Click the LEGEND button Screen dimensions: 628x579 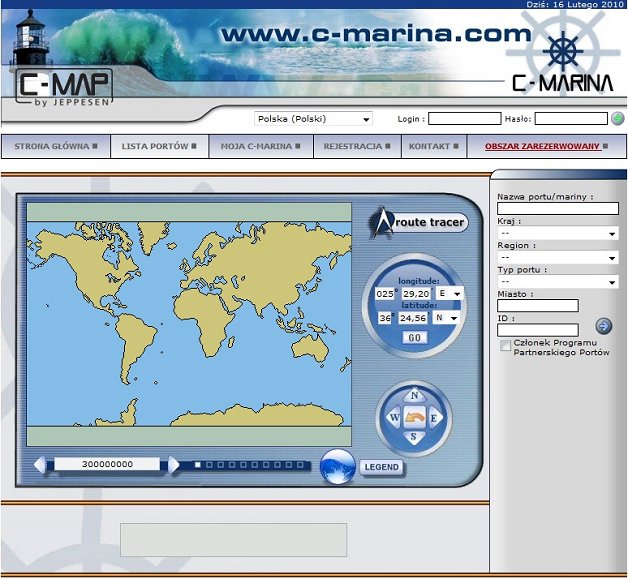[x=382, y=467]
